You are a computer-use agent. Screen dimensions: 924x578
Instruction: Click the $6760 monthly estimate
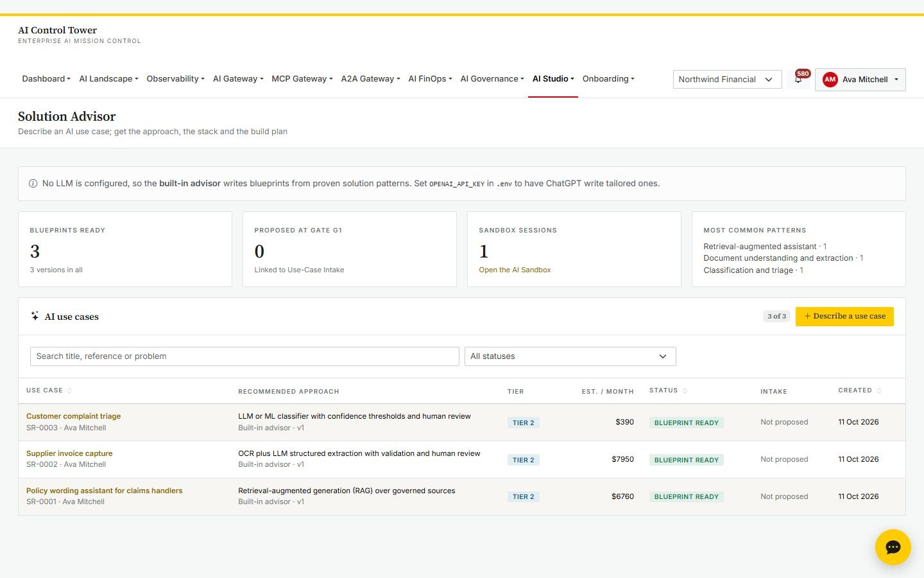tap(622, 496)
